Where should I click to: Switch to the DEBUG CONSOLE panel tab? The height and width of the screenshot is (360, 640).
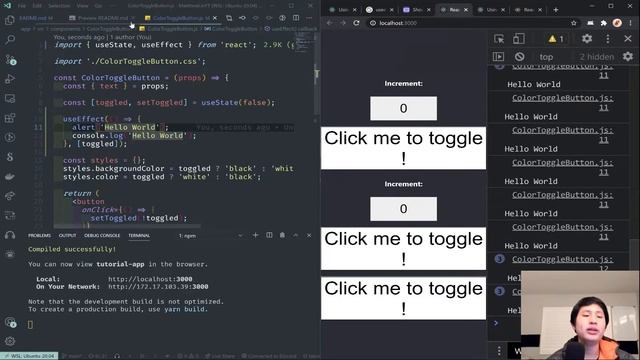coord(102,236)
